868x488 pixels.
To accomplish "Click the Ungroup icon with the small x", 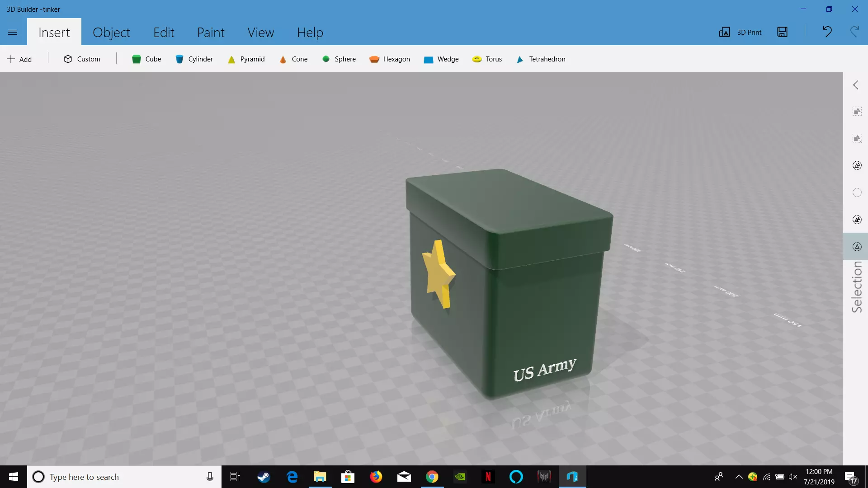I will pos(857,138).
